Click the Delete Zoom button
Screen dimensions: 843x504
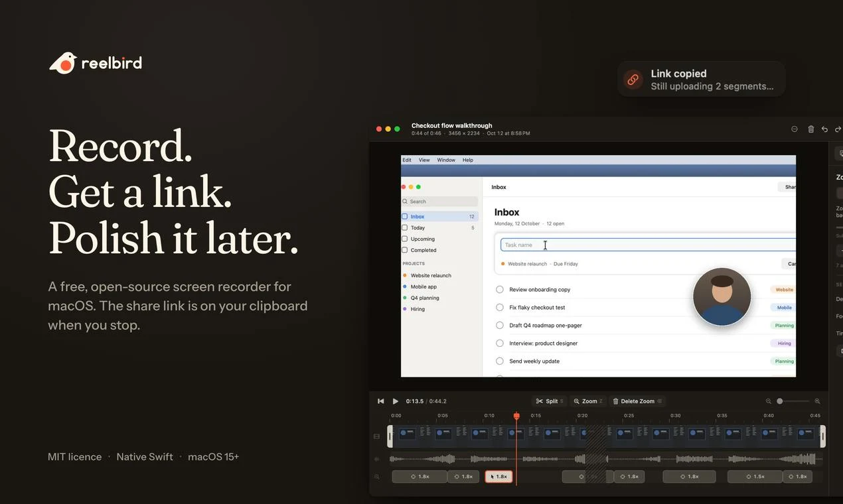pos(637,401)
